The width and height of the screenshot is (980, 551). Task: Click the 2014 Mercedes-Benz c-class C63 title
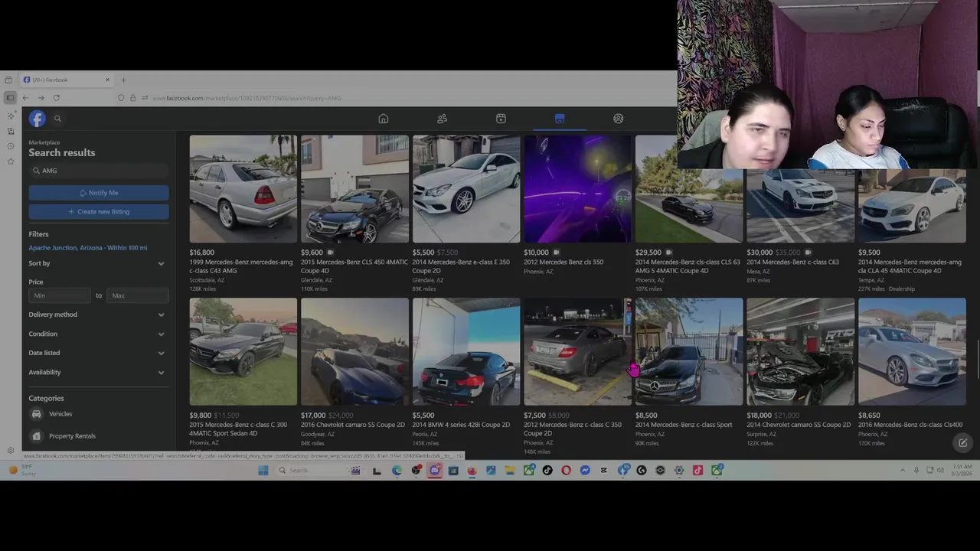pos(792,262)
